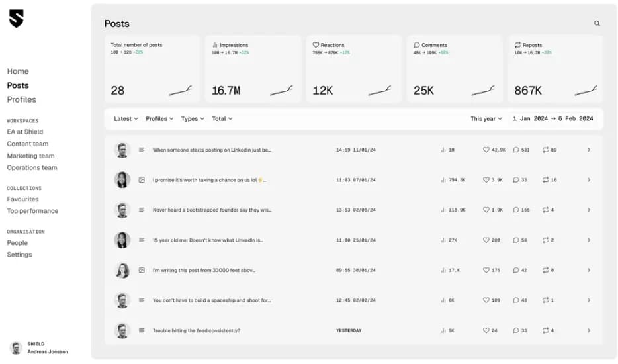Expand the This year period dropdown
618x364 pixels.
(486, 119)
